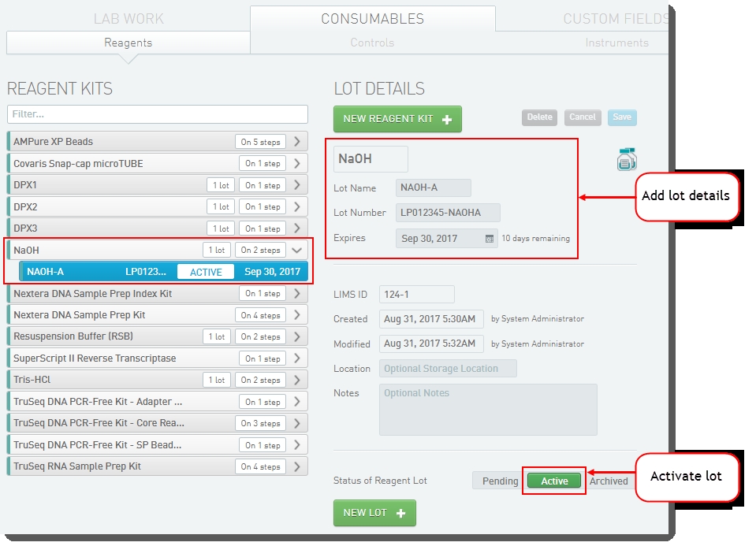The width and height of the screenshot is (756, 546).
Task: Click the Save button
Action: tap(622, 117)
